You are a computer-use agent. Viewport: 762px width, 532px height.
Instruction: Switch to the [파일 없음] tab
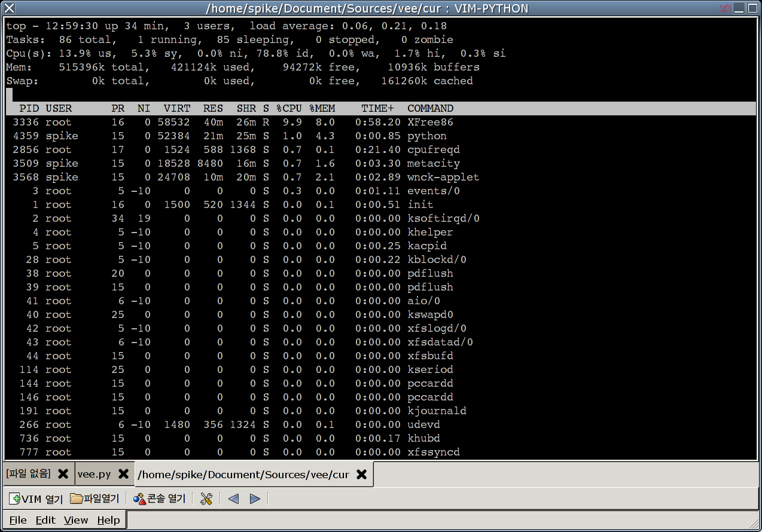(x=28, y=474)
